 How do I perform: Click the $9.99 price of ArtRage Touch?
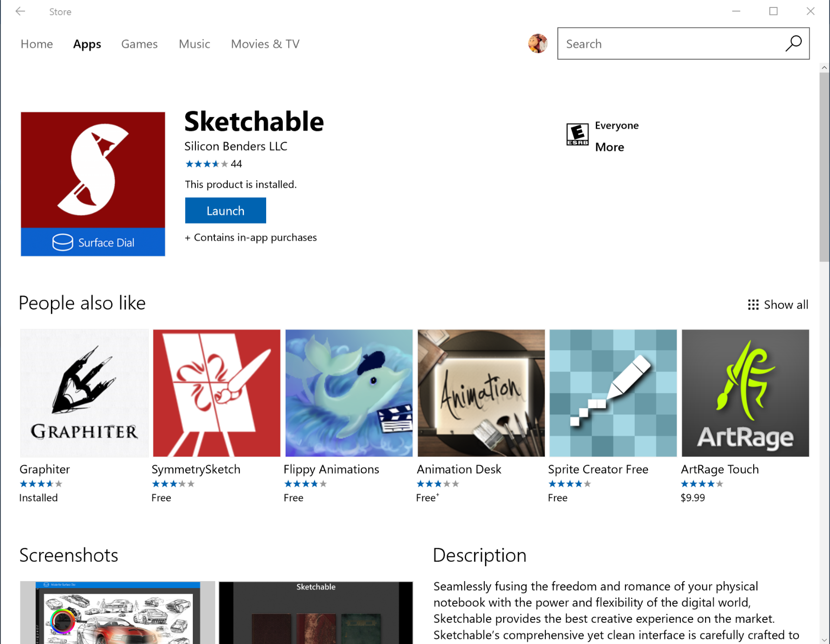click(693, 498)
